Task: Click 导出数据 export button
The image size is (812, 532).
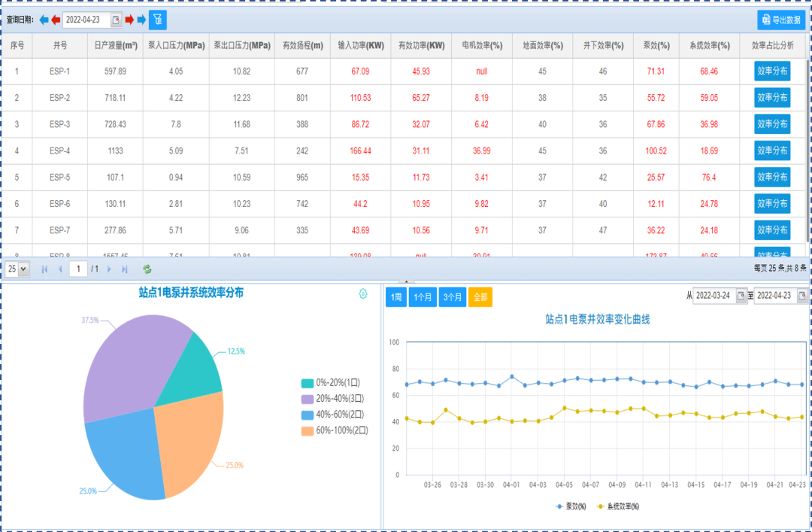Action: (780, 20)
